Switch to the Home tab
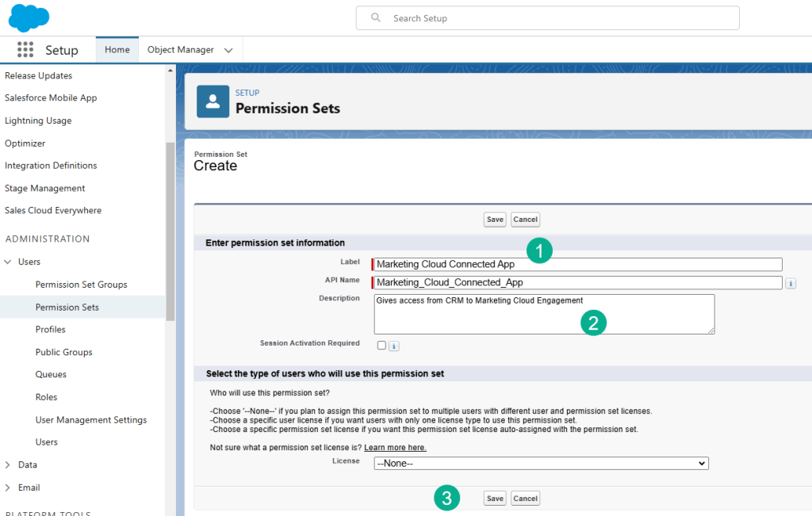 click(x=117, y=50)
